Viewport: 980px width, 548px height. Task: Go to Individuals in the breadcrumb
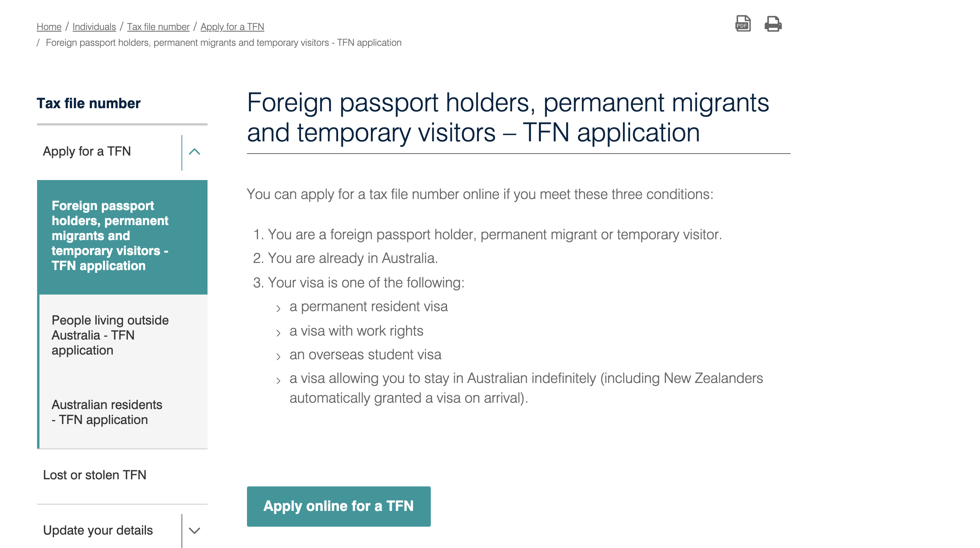[x=94, y=27]
